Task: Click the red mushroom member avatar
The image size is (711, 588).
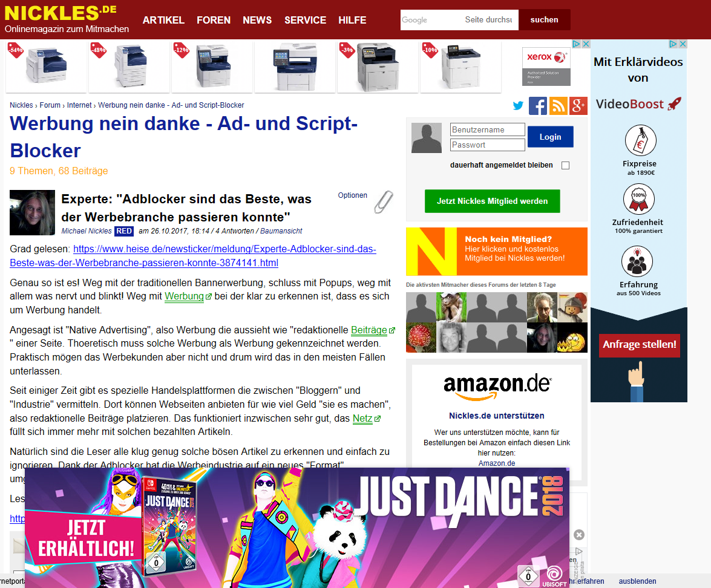Action: [x=421, y=338]
